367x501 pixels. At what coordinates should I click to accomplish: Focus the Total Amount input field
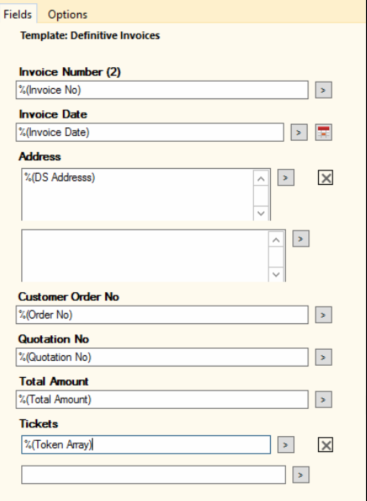[162, 399]
